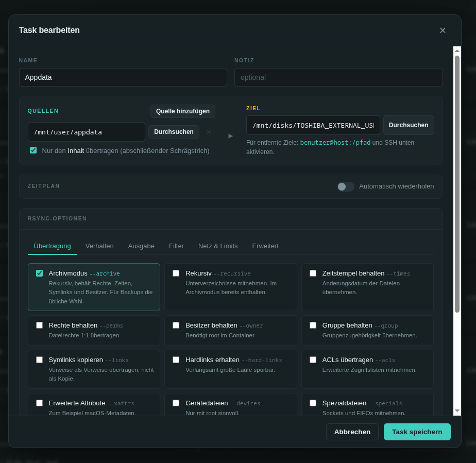Click the benutzer@host:/pfad example text

point(335,142)
